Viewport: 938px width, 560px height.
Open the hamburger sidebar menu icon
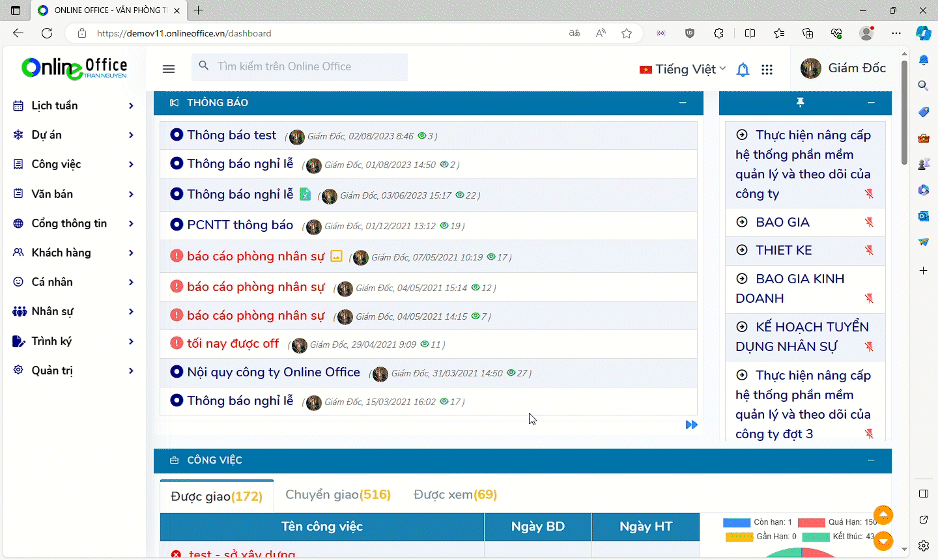click(169, 69)
